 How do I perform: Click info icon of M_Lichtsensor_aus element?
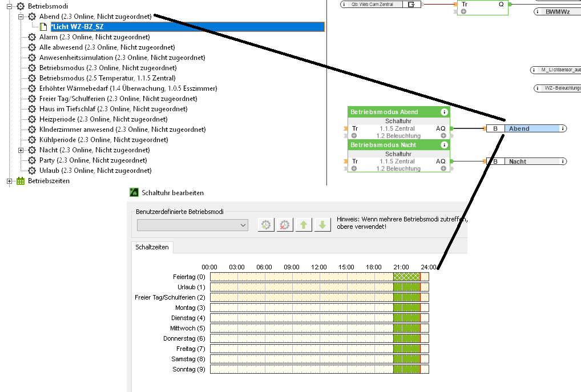tap(534, 70)
